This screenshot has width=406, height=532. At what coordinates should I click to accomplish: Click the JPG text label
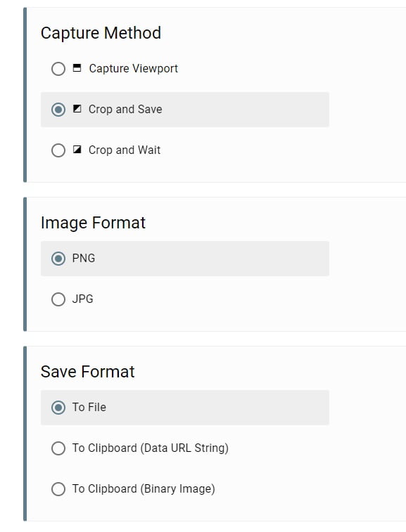point(82,299)
